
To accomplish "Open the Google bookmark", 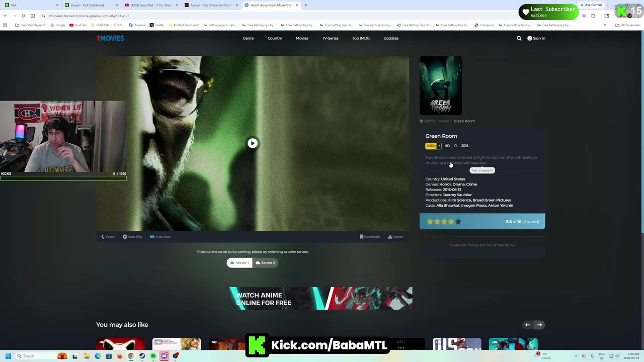I will [58, 25].
